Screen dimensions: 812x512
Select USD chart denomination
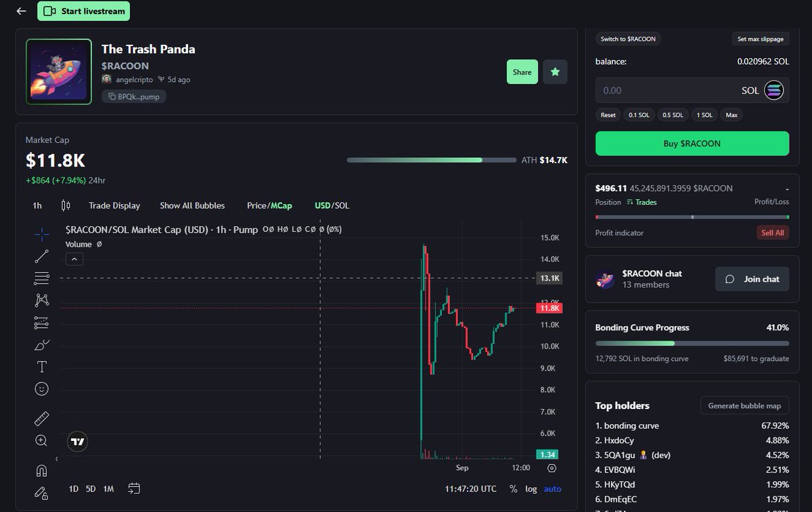[323, 205]
